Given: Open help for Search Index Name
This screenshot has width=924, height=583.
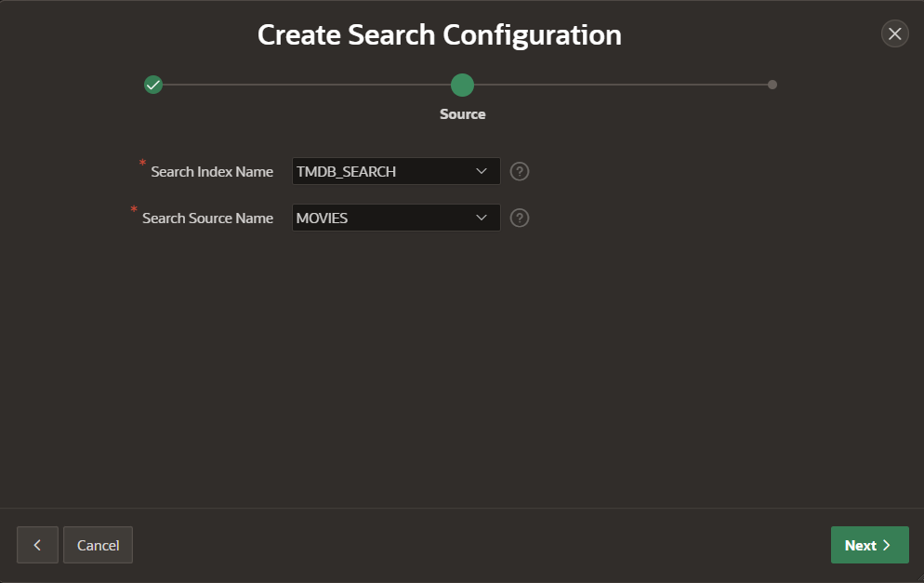Looking at the screenshot, I should coord(519,171).
